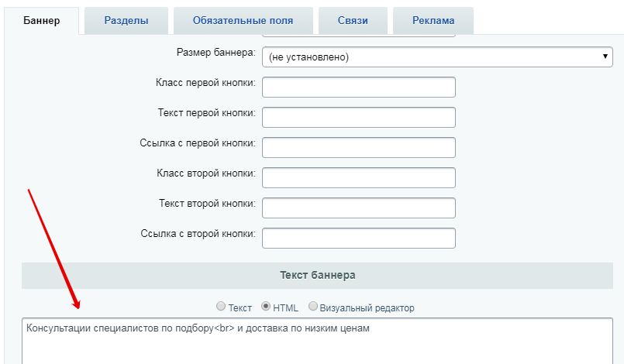Screen dimensions: 624x364
Task: Select the HTML radio button
Action: tap(265, 306)
